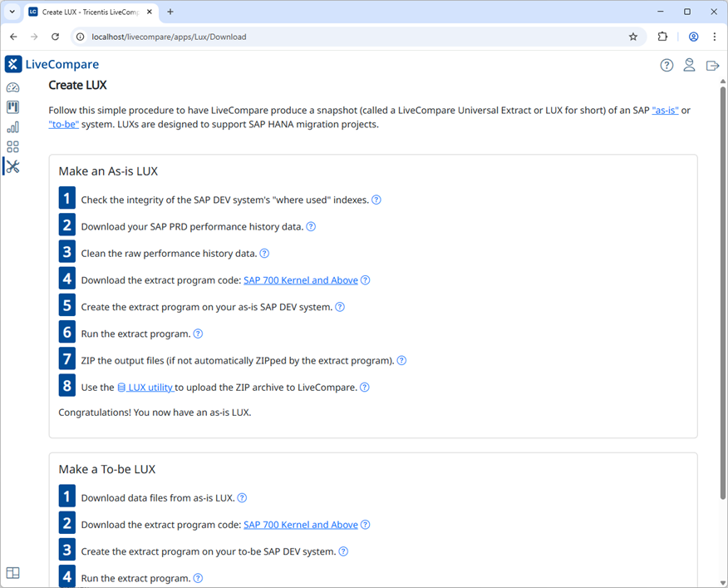Open the browser extensions puzzle icon

662,37
